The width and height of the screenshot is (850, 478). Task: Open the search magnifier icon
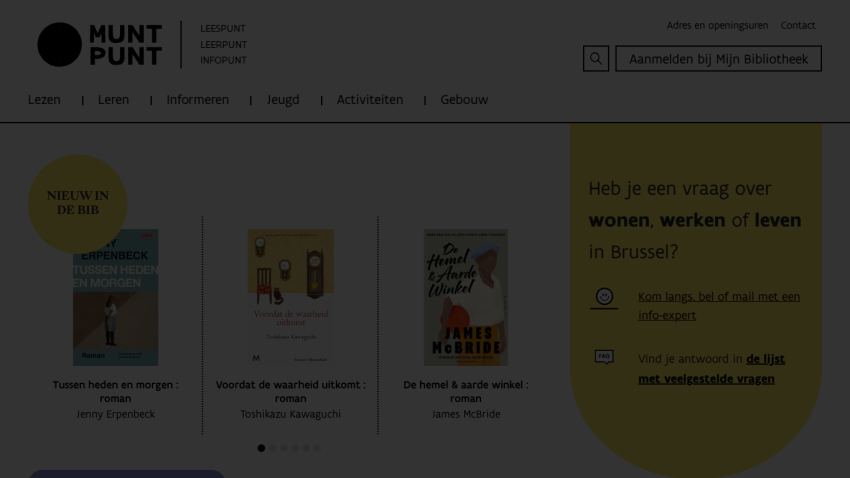pyautogui.click(x=596, y=59)
